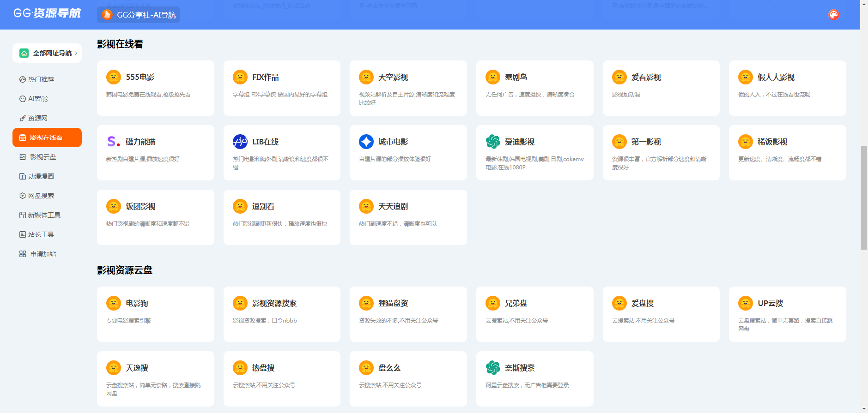Click the FIX作品 card icon

[x=240, y=77]
